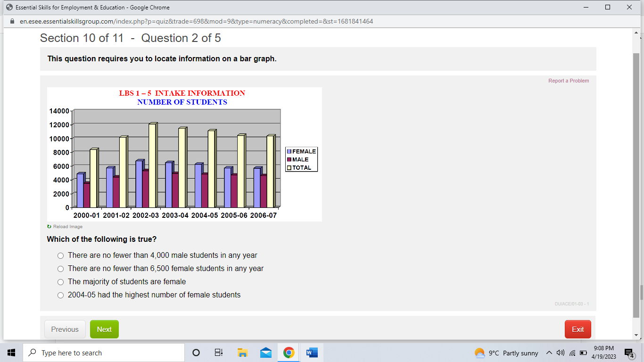The width and height of the screenshot is (644, 362).
Task: Click the MALE legend color swatch
Action: [x=289, y=159]
